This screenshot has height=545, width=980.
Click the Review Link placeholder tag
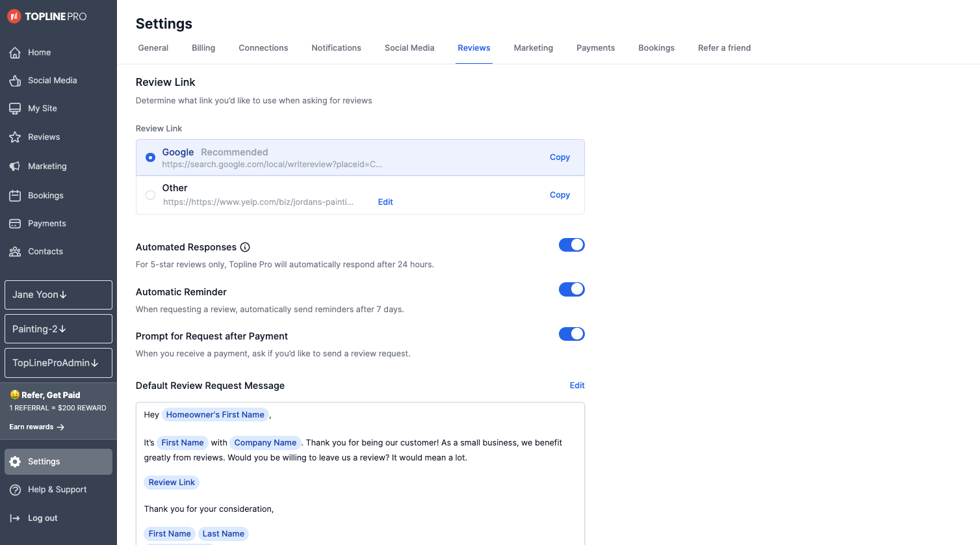pos(172,483)
